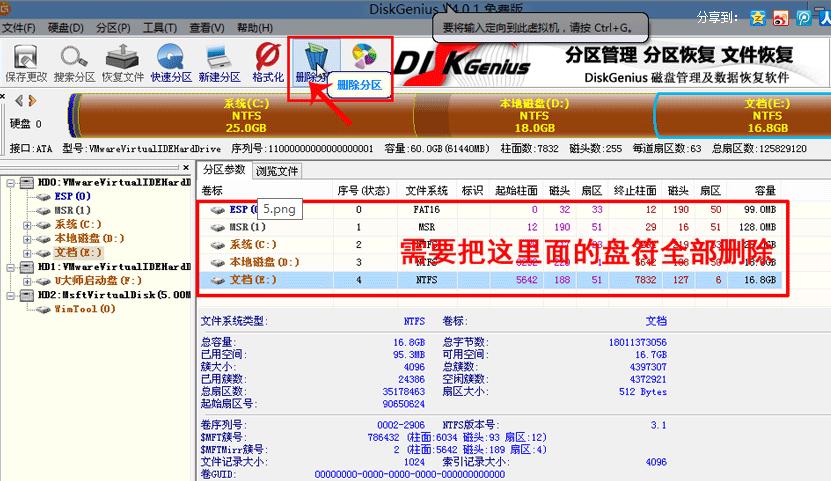Click the colorful pie backup partition icon

point(365,56)
